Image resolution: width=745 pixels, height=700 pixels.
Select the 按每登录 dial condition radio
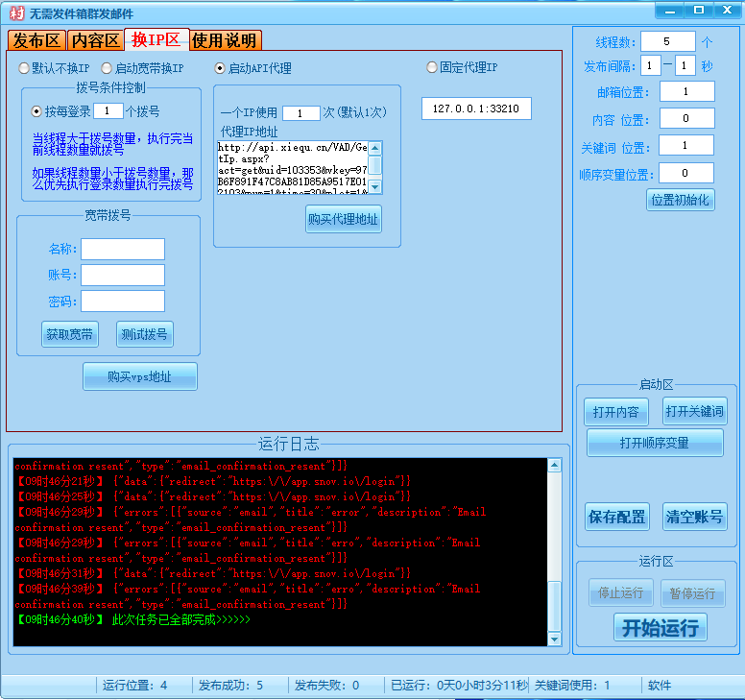[x=37, y=111]
